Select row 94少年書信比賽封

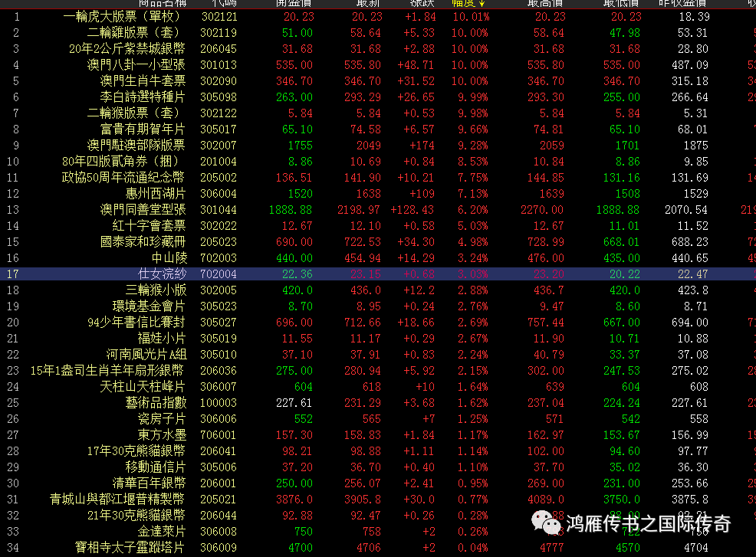[378, 323]
